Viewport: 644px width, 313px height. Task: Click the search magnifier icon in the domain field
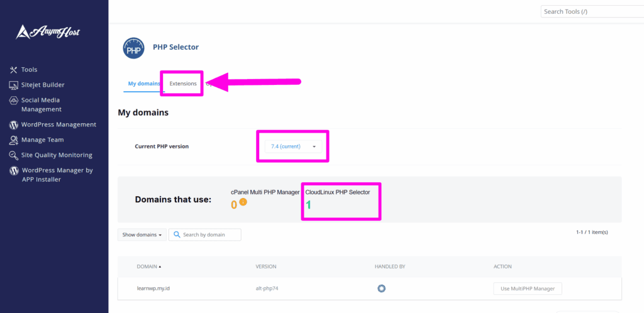[177, 234]
